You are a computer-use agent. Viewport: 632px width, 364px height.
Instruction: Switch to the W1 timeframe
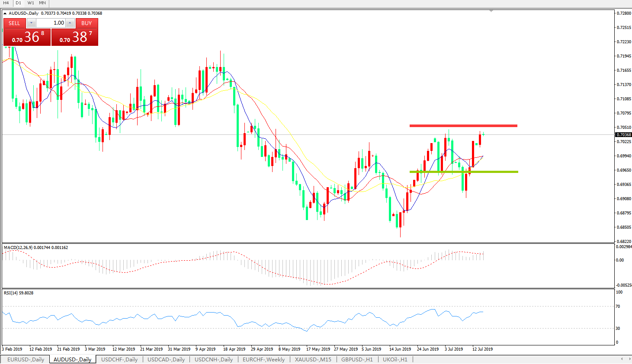click(x=31, y=3)
